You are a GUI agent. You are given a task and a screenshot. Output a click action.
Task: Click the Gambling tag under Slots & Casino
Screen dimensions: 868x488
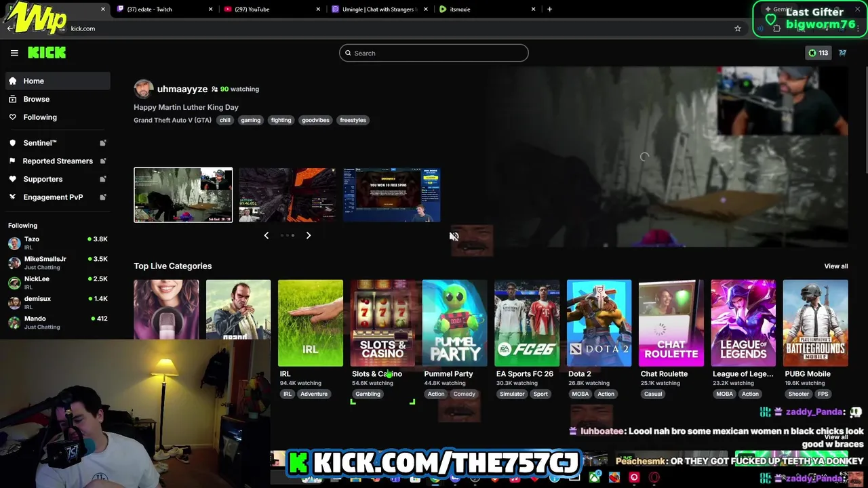(368, 394)
